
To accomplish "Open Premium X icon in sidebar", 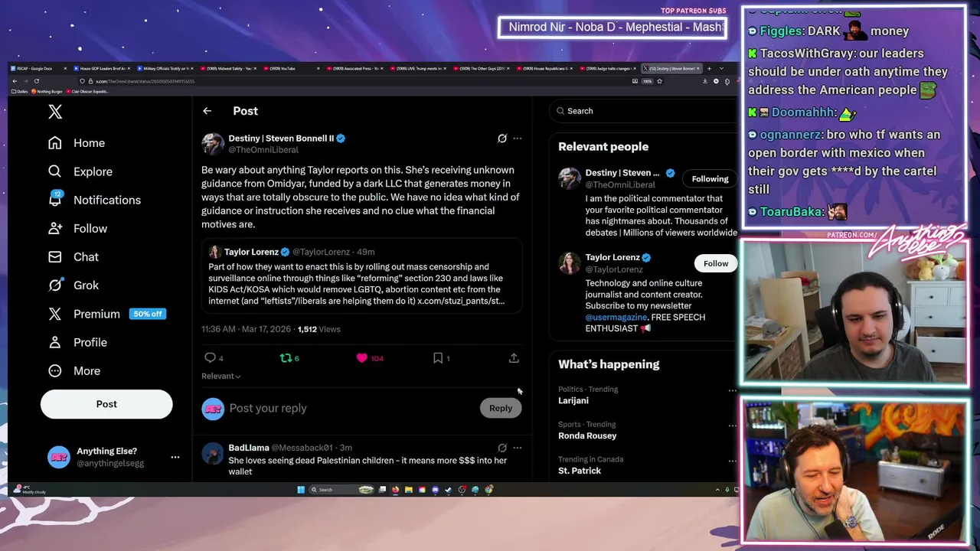I will pyautogui.click(x=54, y=314).
